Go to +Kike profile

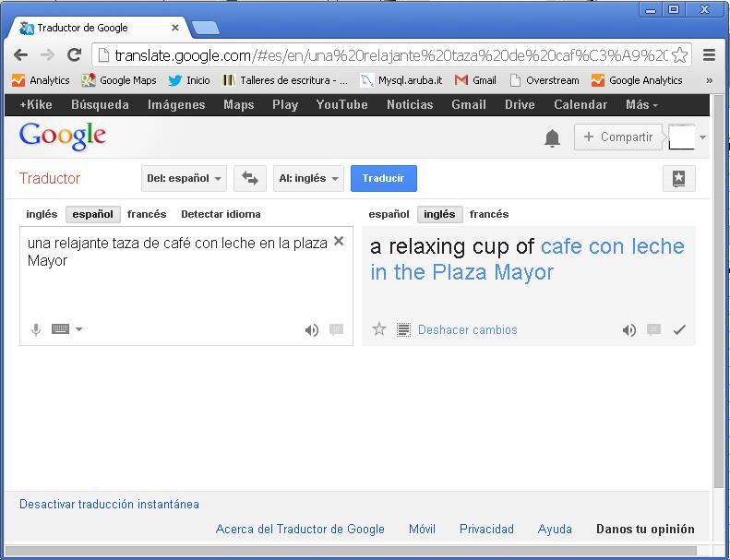36,105
